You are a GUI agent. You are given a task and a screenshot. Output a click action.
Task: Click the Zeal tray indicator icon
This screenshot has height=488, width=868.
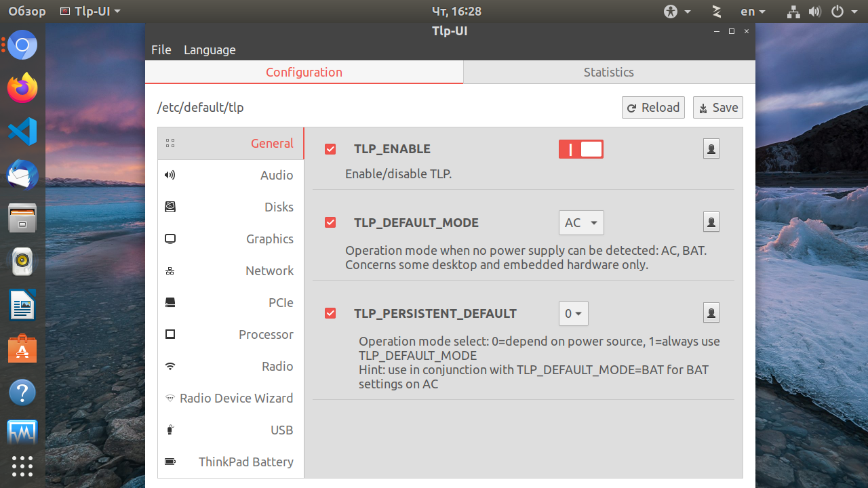click(x=717, y=12)
